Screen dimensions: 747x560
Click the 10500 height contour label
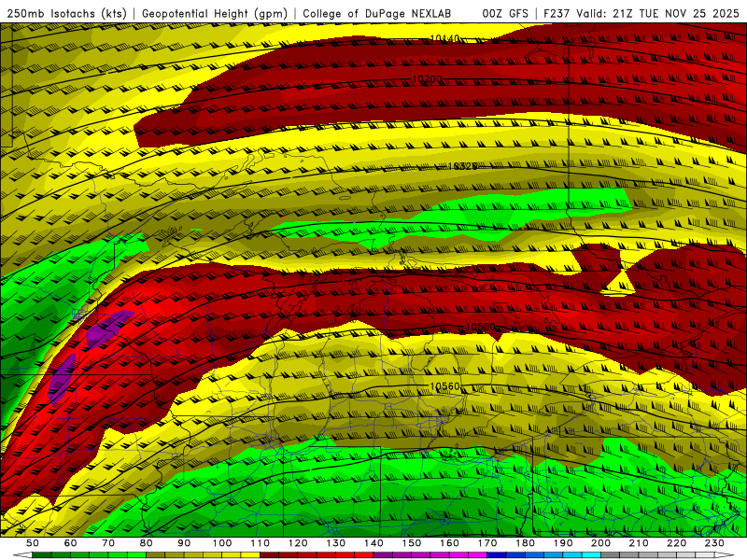480,327
